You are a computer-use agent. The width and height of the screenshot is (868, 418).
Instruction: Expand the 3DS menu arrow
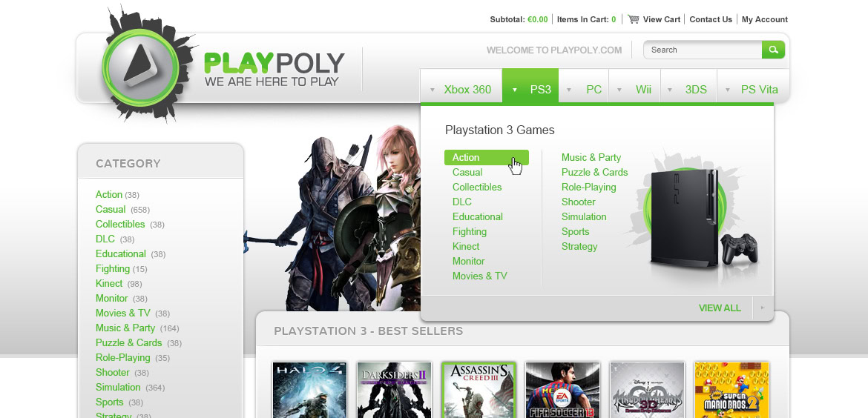(670, 90)
